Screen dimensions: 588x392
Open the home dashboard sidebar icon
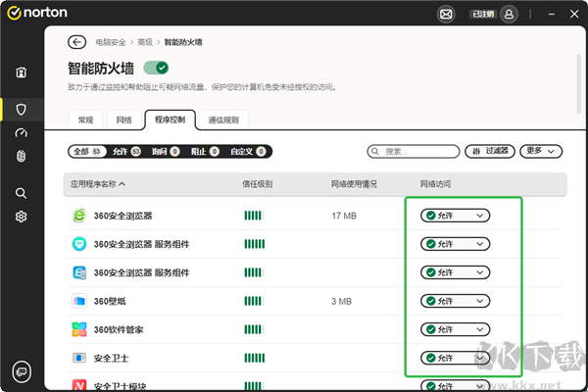[x=21, y=73]
